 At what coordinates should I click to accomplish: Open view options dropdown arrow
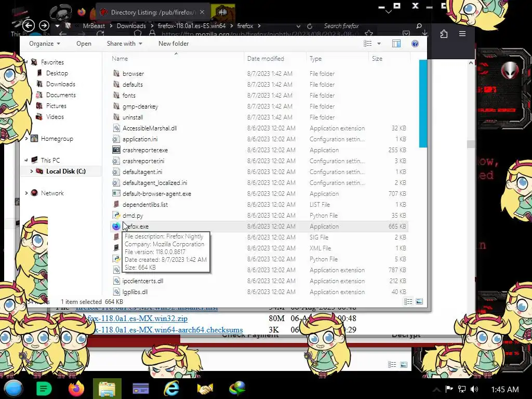coord(379,44)
